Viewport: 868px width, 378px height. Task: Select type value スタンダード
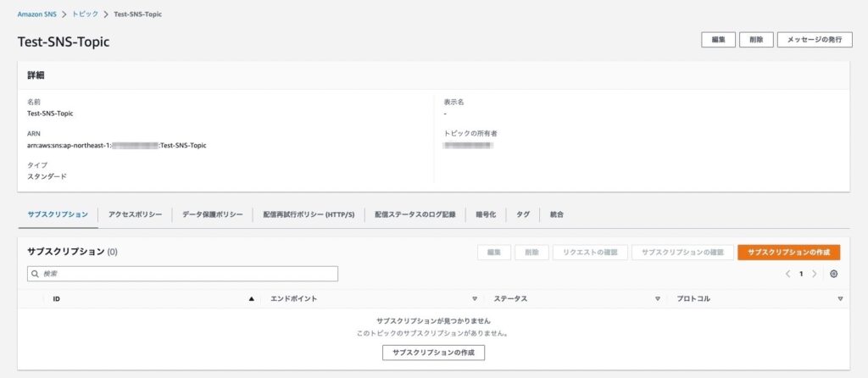(x=47, y=176)
